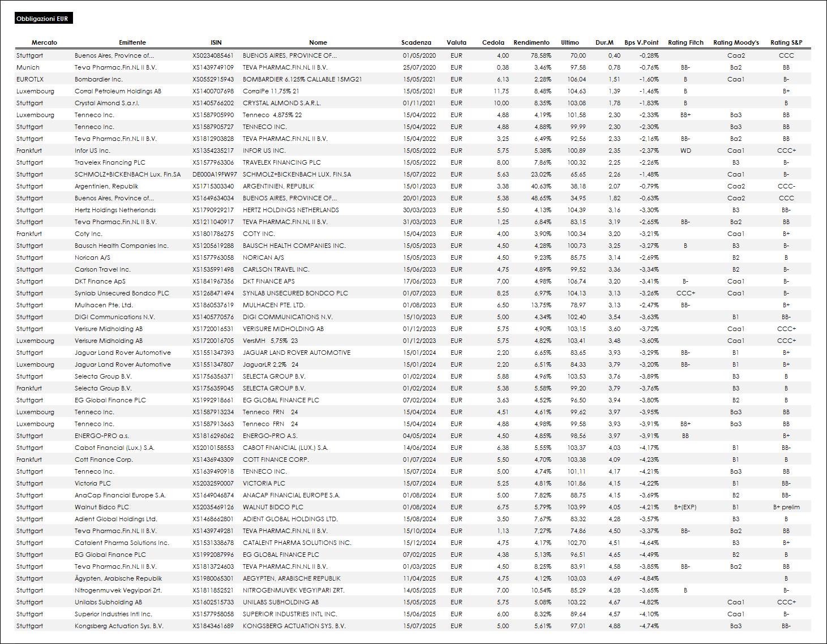The image size is (827, 644).
Task: Select the "EUROTLX" market cell
Action: coord(30,79)
